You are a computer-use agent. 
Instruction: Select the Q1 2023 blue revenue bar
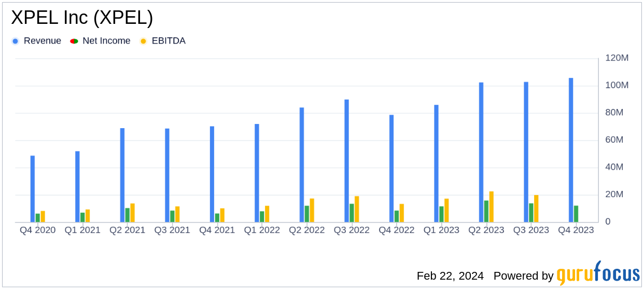tap(436, 163)
